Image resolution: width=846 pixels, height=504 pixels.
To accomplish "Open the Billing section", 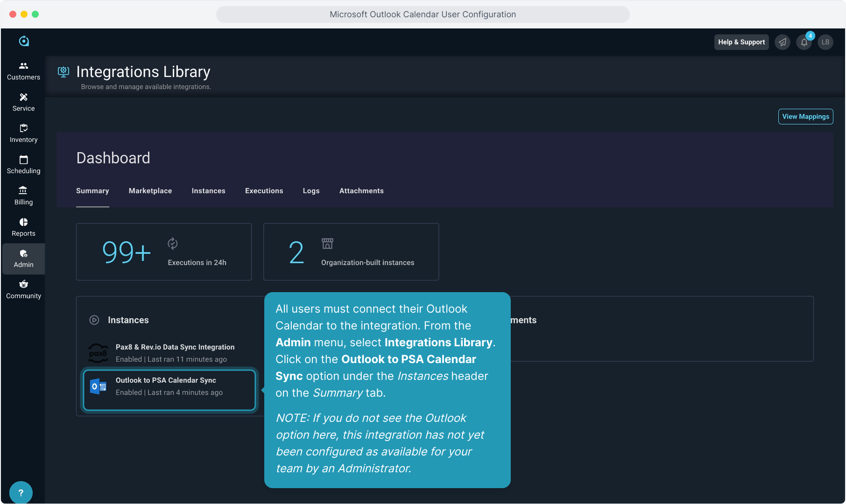I will [x=23, y=196].
